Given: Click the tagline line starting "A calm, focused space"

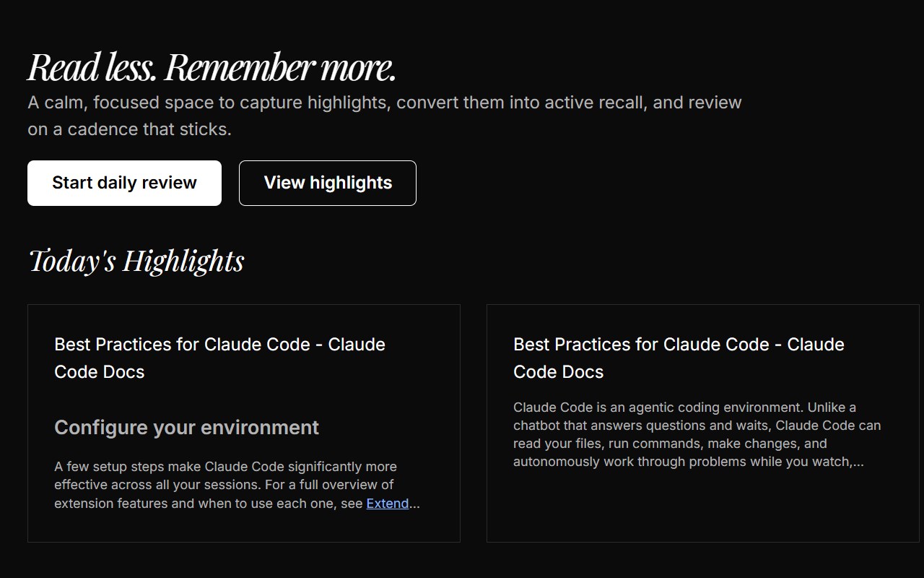Looking at the screenshot, I should 384,103.
